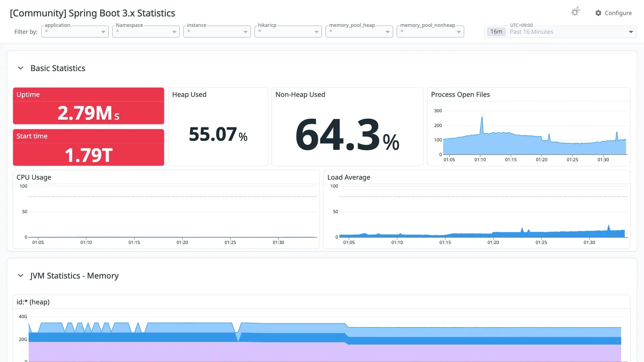The height and width of the screenshot is (362, 644).
Task: Open the hikaricp filter dropdown
Action: [x=288, y=32]
